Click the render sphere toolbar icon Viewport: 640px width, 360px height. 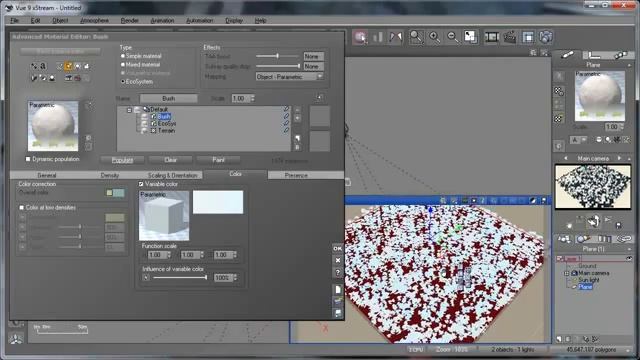360,37
